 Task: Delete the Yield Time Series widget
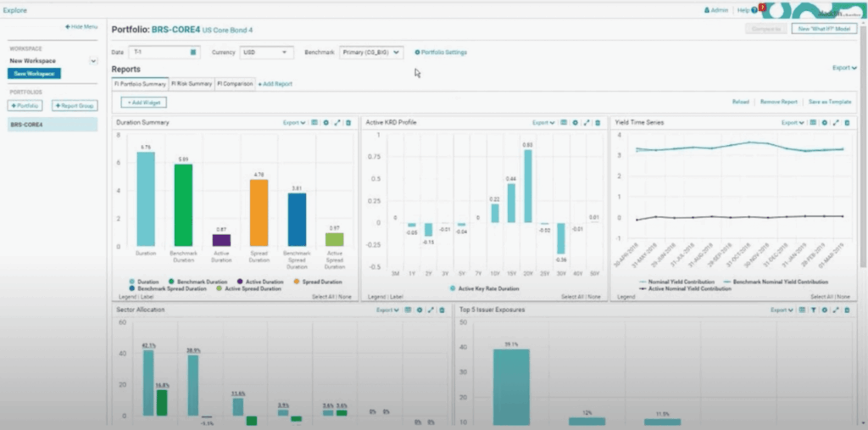coord(846,123)
